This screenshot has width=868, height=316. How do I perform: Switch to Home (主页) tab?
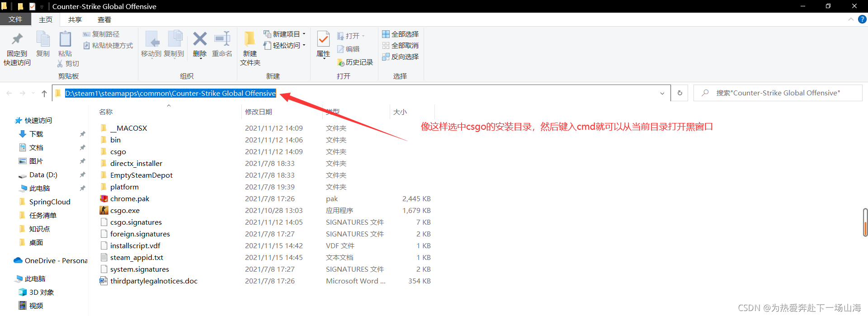pyautogui.click(x=46, y=19)
